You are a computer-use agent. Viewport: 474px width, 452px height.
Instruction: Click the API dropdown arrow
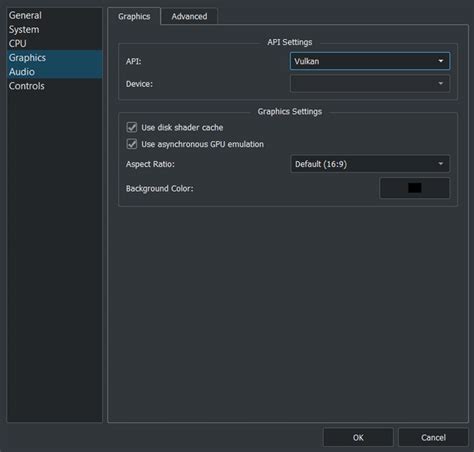pos(441,61)
